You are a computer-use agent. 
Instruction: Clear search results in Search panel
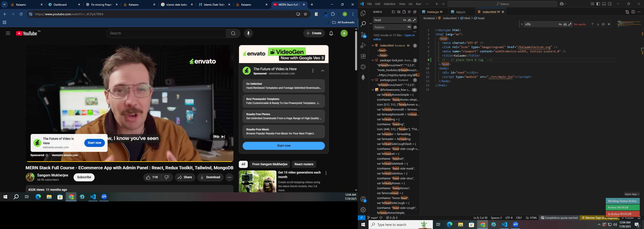pyautogui.click(x=398, y=12)
